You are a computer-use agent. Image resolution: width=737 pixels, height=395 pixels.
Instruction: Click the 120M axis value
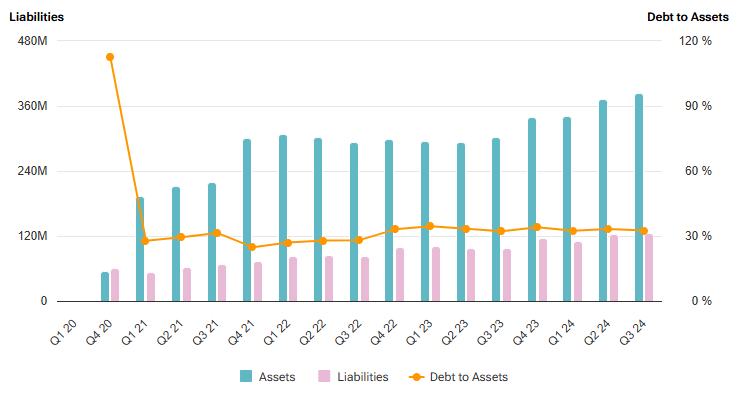32,236
